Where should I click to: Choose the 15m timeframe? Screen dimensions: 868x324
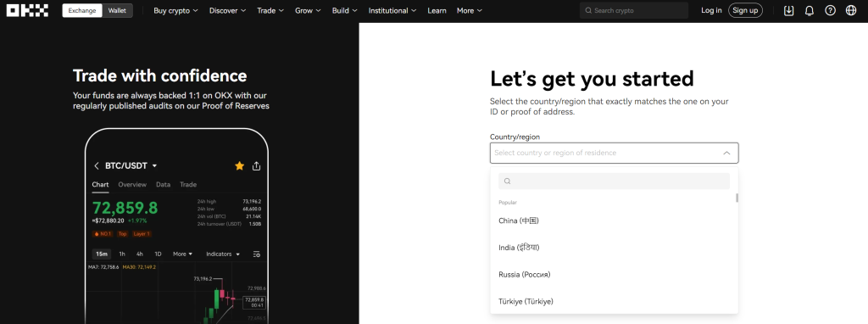pyautogui.click(x=102, y=254)
